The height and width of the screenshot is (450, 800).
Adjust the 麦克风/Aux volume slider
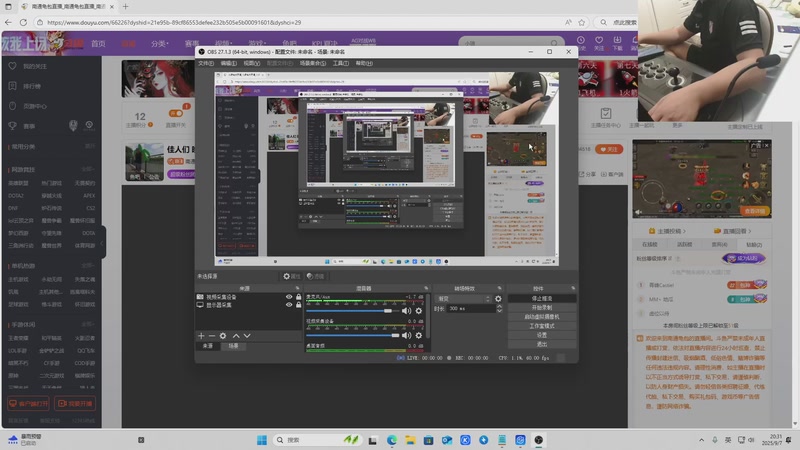pyautogui.click(x=353, y=311)
